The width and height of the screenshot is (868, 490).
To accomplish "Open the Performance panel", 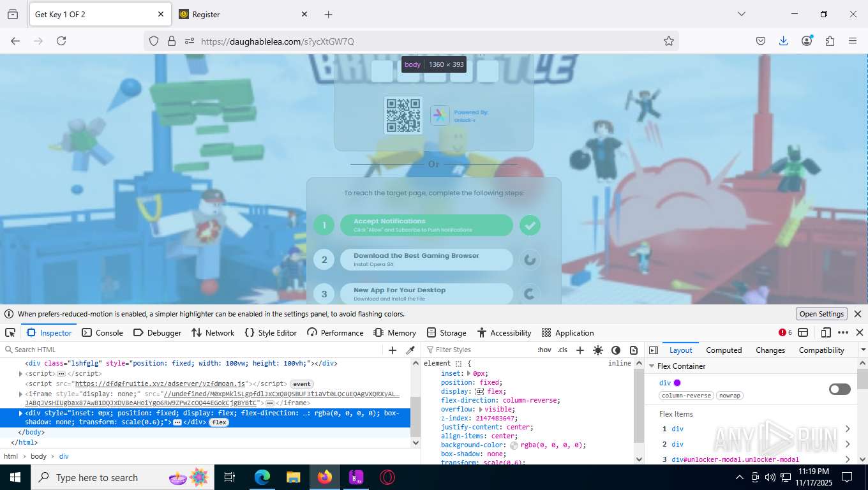I will (x=335, y=332).
